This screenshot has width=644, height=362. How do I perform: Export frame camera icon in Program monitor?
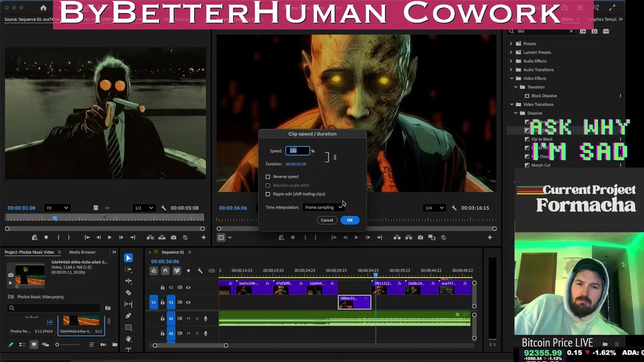(x=420, y=237)
